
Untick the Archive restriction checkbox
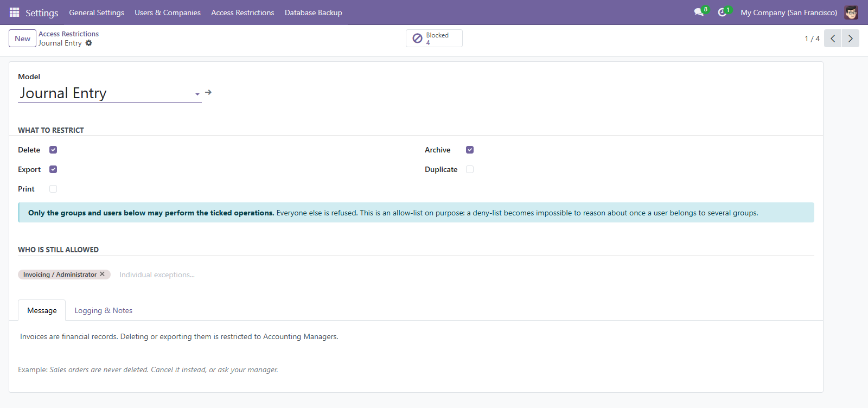pos(470,150)
